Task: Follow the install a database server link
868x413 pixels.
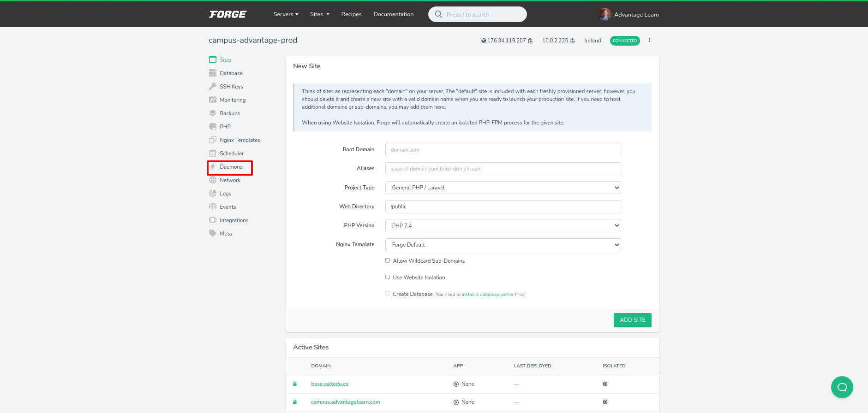Action: [487, 294]
